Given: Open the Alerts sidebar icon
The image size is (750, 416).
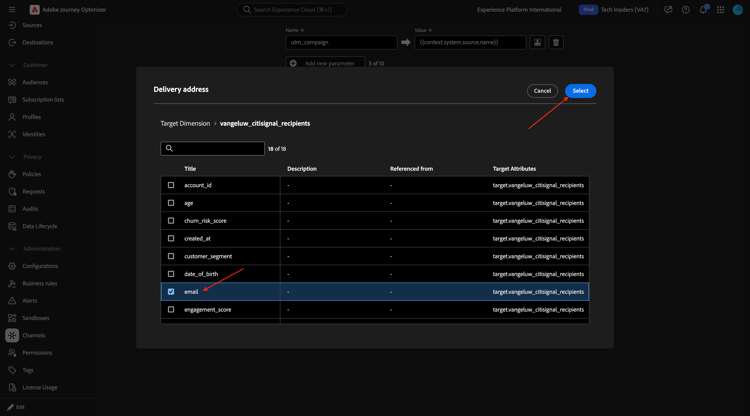Looking at the screenshot, I should click(12, 301).
